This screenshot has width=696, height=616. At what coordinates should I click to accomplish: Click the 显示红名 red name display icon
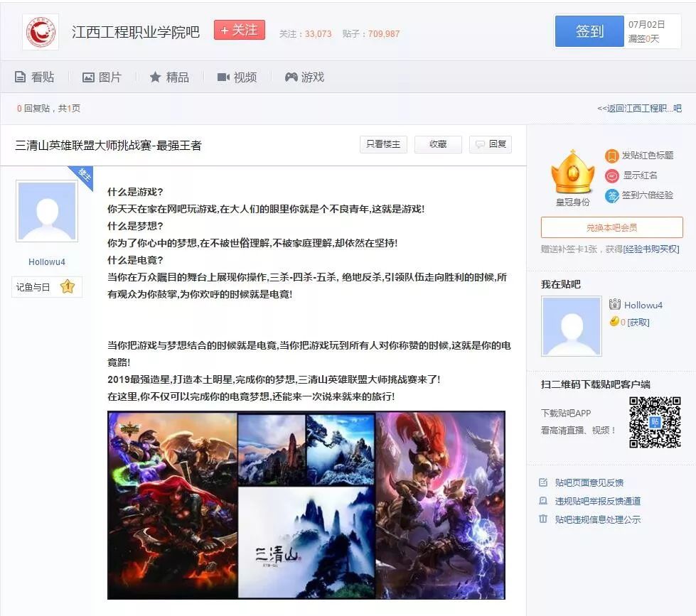pyautogui.click(x=611, y=174)
